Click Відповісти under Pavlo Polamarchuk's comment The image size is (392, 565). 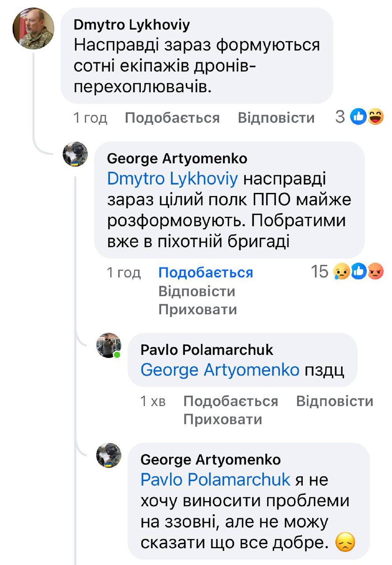335,401
